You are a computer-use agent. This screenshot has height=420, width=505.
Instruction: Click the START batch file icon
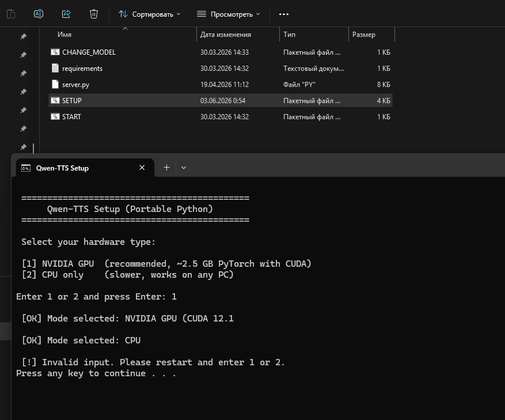pos(55,116)
